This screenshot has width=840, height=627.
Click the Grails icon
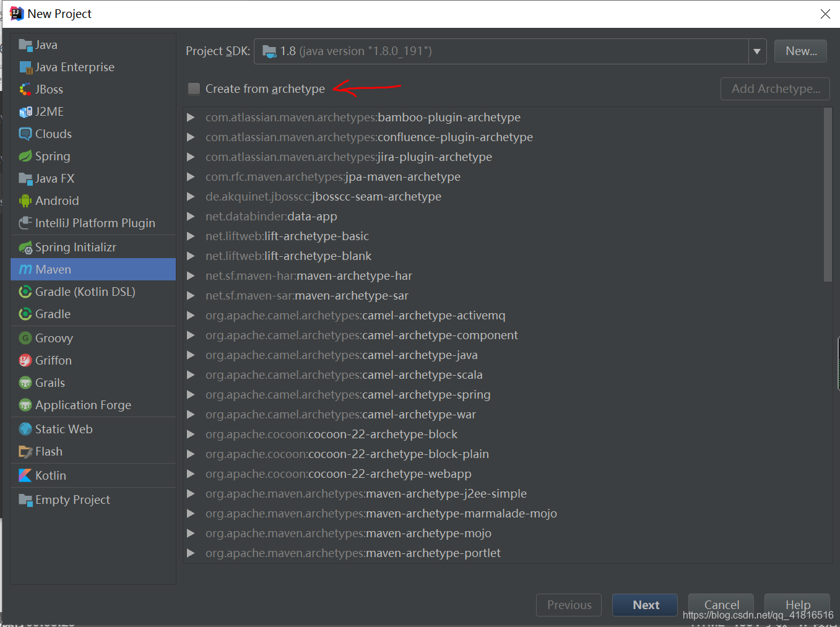point(25,383)
